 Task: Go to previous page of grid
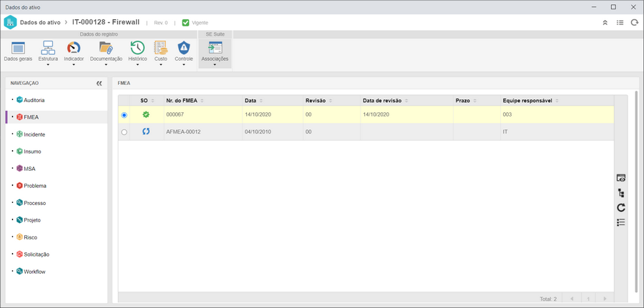(x=571, y=299)
